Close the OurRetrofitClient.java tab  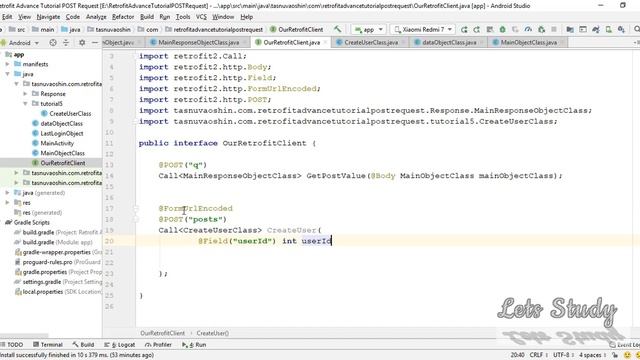(x=325, y=42)
